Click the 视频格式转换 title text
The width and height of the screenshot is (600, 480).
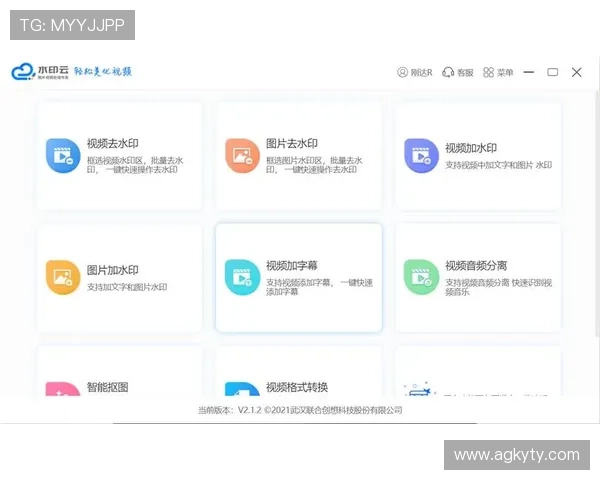point(297,387)
